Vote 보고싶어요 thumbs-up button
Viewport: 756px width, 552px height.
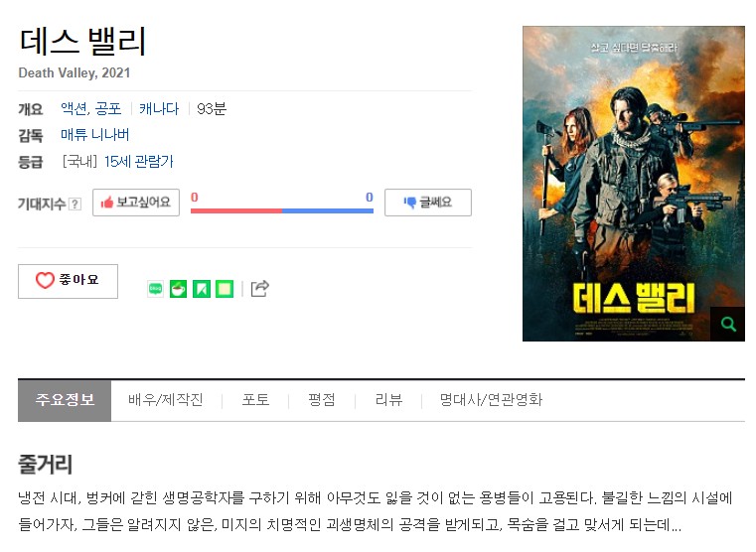tap(136, 203)
